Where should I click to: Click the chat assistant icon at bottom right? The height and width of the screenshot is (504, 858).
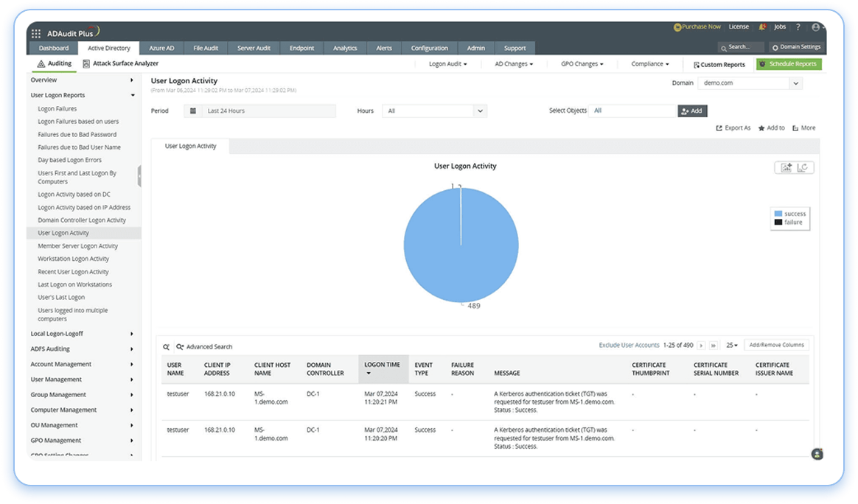(x=817, y=454)
